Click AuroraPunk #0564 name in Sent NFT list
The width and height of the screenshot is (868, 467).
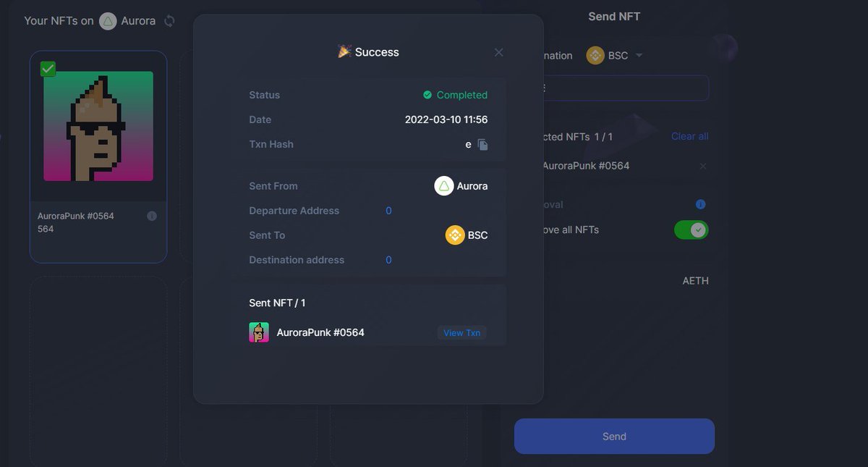320,333
